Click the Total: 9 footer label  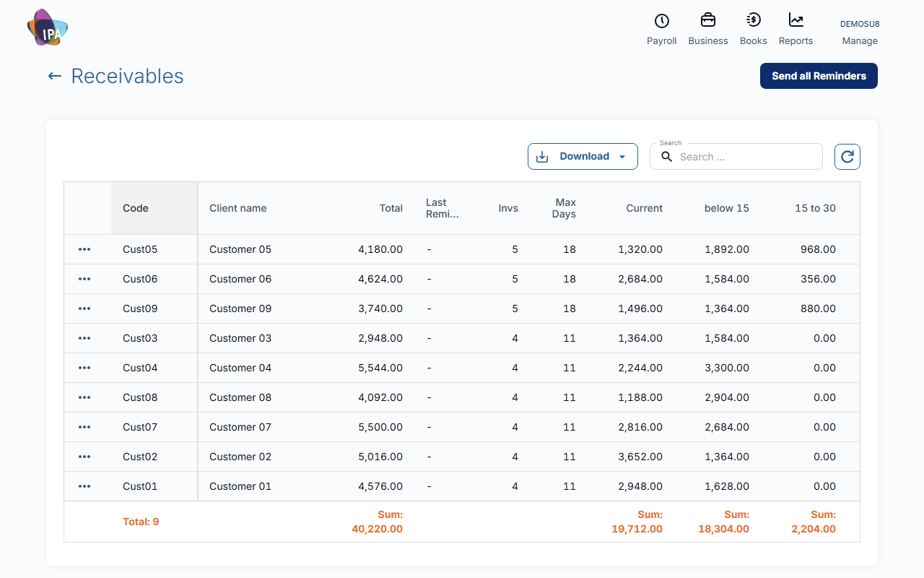click(141, 522)
